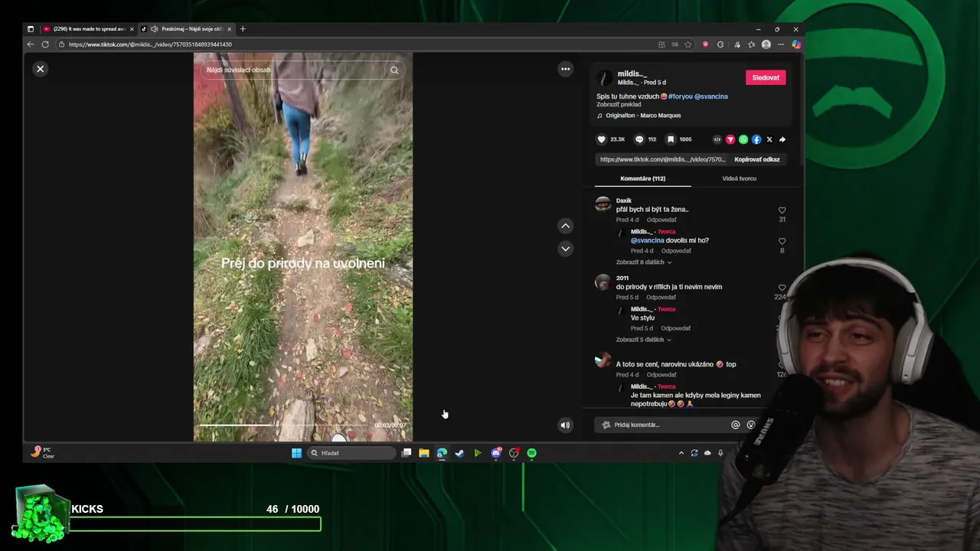Open Daxik's profile avatar

(x=603, y=204)
